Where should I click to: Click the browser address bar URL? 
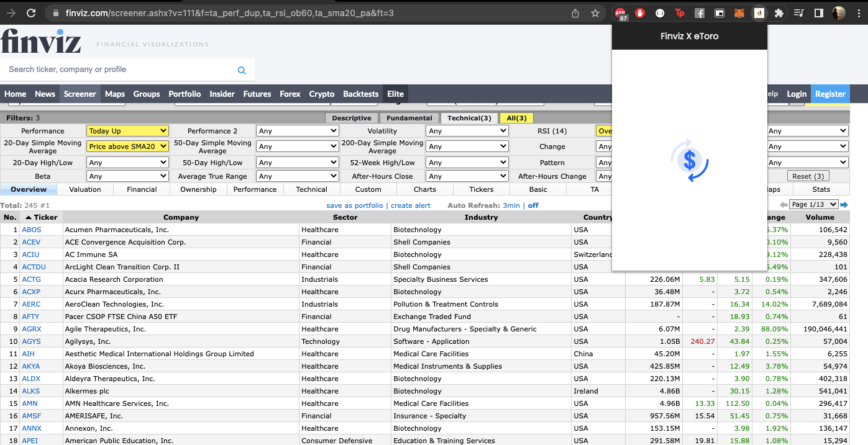229,13
